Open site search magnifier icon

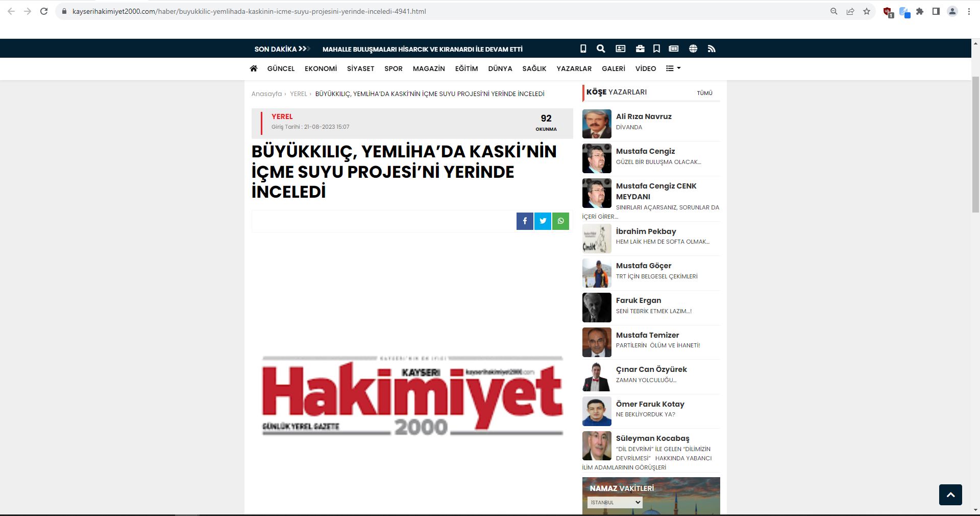pos(601,49)
